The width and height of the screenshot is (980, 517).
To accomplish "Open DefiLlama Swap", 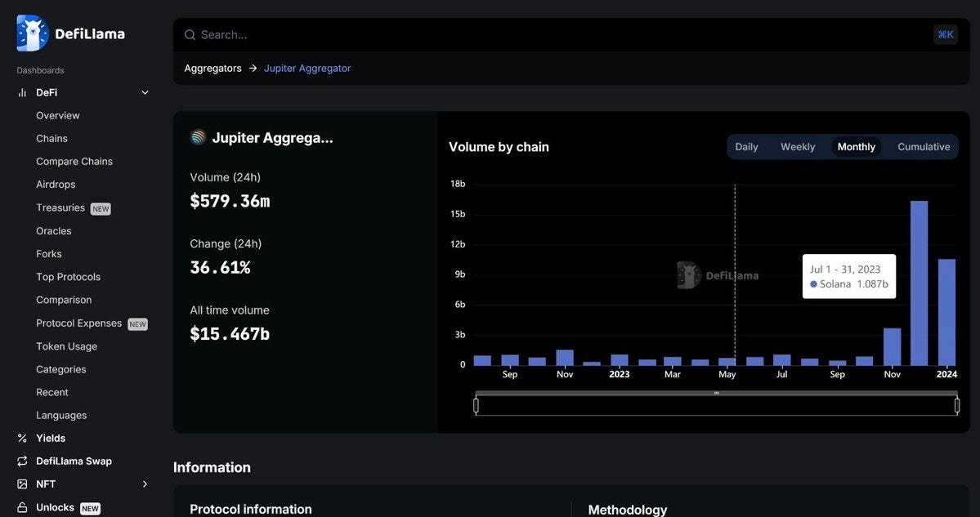I will coord(74,461).
